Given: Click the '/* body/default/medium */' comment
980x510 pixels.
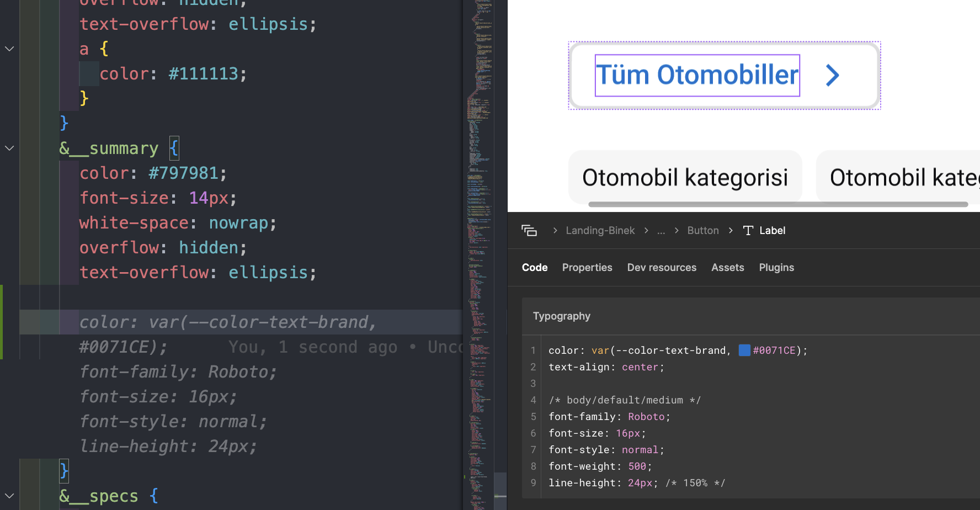Looking at the screenshot, I should pyautogui.click(x=625, y=400).
